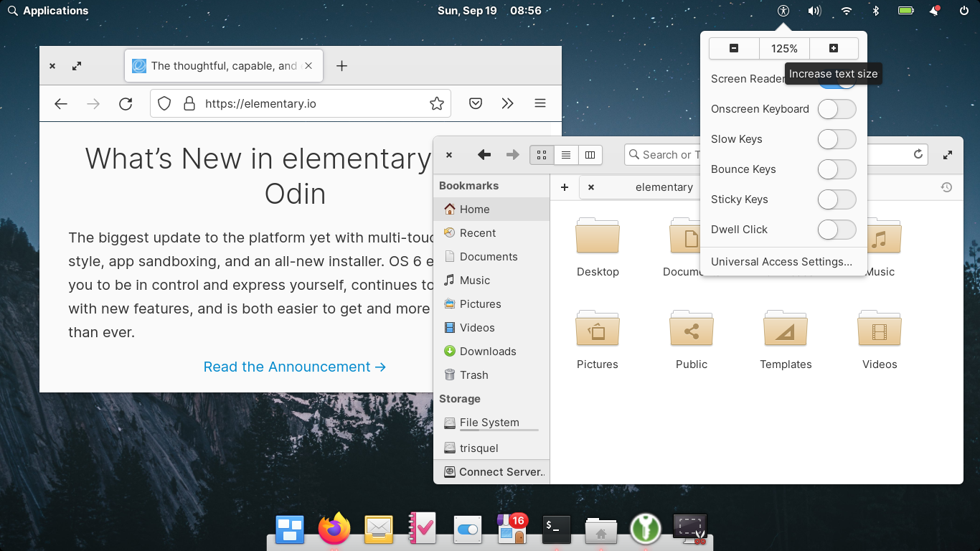Toggle the Onscreen Keyboard switch
The width and height of the screenshot is (980, 551).
pyautogui.click(x=837, y=109)
